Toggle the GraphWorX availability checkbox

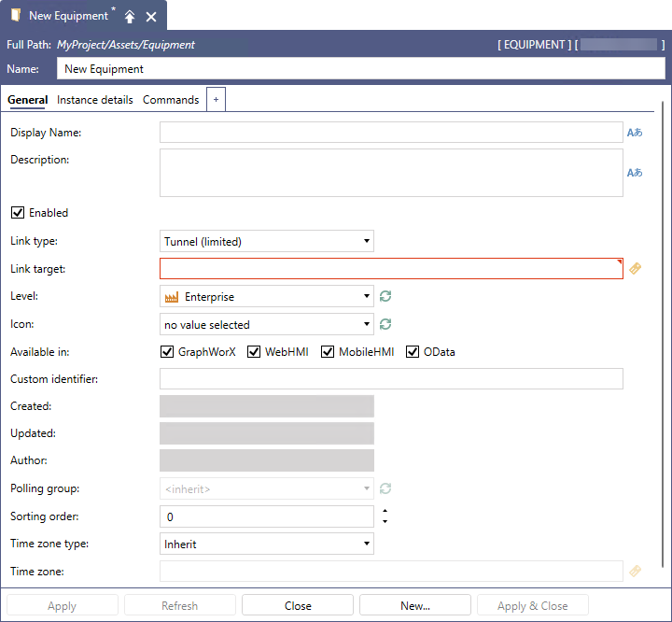point(168,352)
